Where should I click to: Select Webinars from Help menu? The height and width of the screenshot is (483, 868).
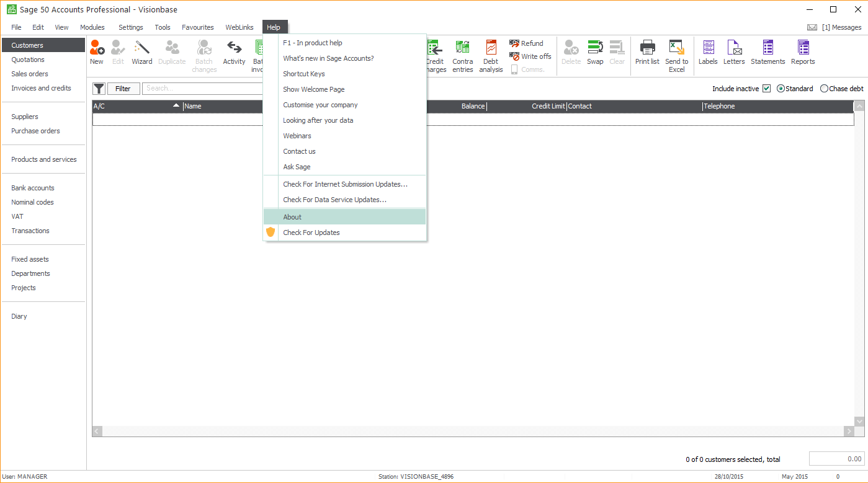click(345, 136)
